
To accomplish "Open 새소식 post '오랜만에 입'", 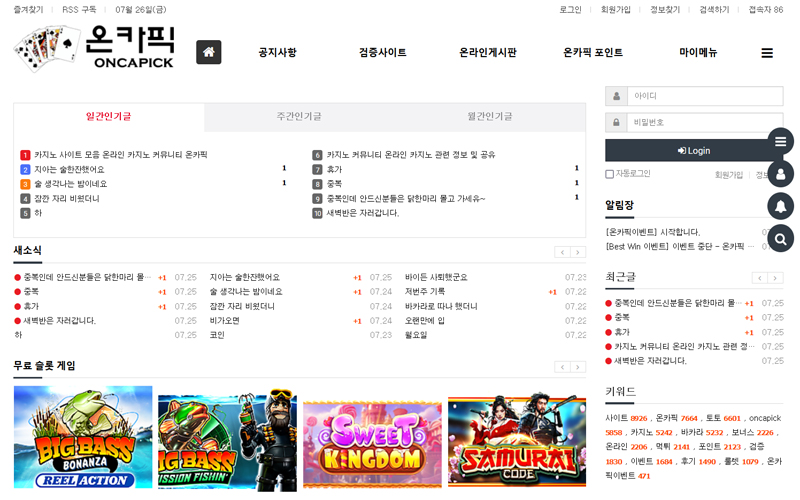I will click(x=424, y=320).
